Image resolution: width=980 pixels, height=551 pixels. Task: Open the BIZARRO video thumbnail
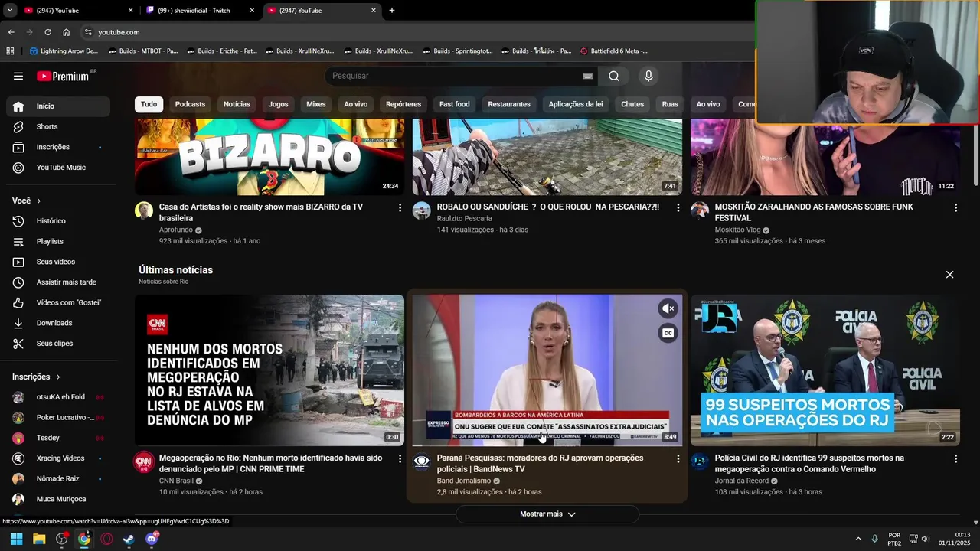(269, 157)
